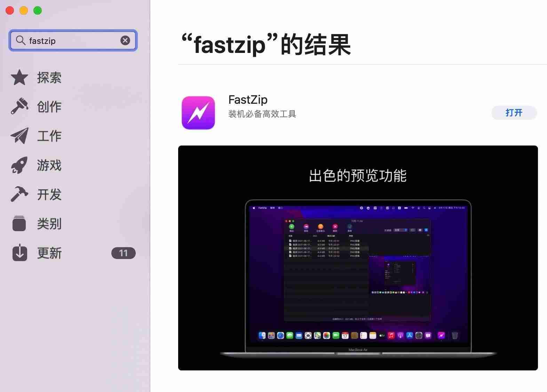Browse 类别 in the sidebar
The width and height of the screenshot is (547, 392).
click(49, 224)
